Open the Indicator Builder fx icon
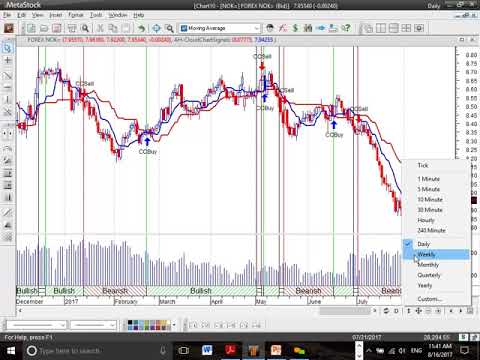480x360 pixels. pyautogui.click(x=283, y=28)
